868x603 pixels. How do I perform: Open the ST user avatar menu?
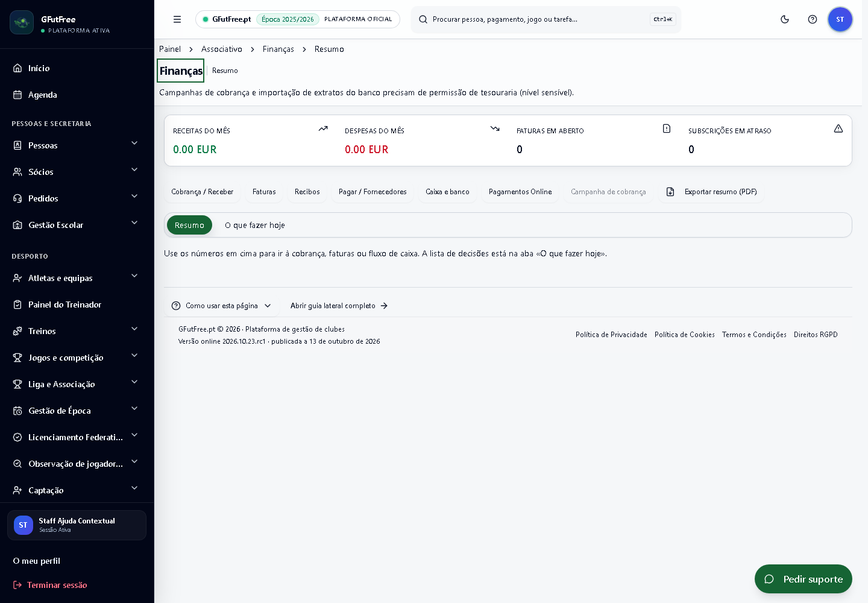[840, 19]
